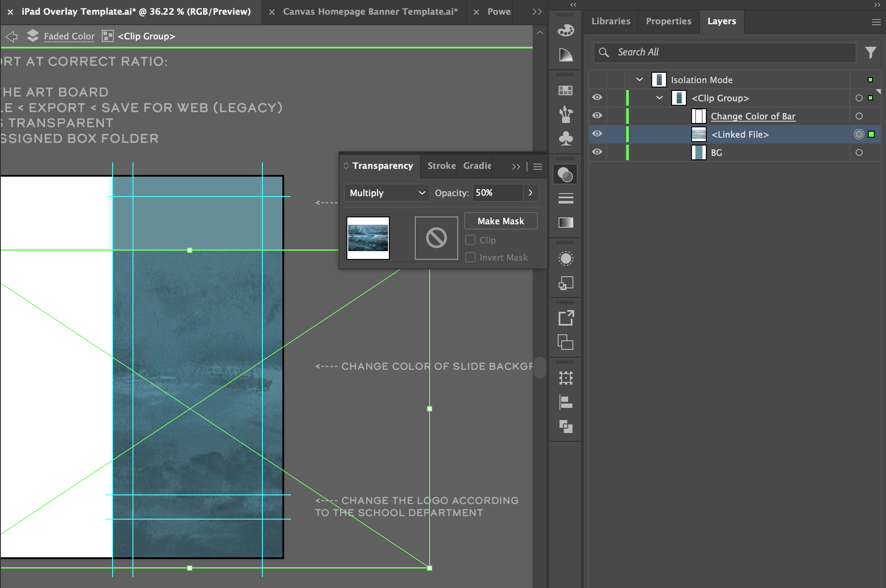The width and height of the screenshot is (886, 588).
Task: Open the Asset Export panel icon
Action: pyautogui.click(x=566, y=318)
